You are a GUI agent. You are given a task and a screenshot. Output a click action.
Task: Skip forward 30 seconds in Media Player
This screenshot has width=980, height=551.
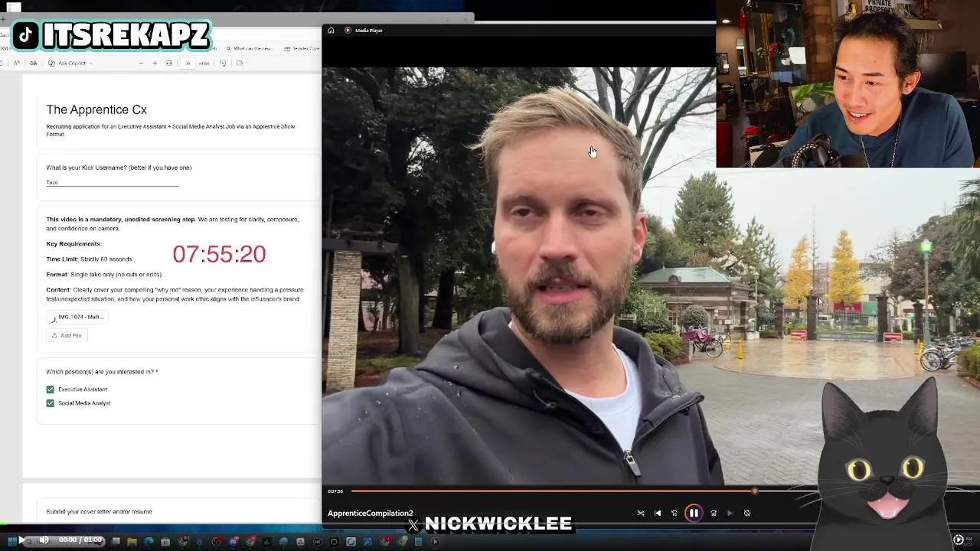(714, 514)
